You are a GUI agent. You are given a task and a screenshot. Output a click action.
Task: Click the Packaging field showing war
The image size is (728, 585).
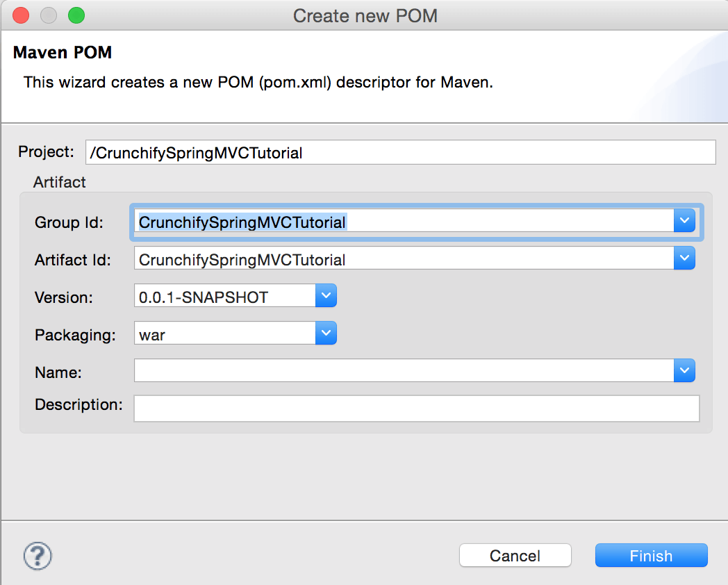225,335
